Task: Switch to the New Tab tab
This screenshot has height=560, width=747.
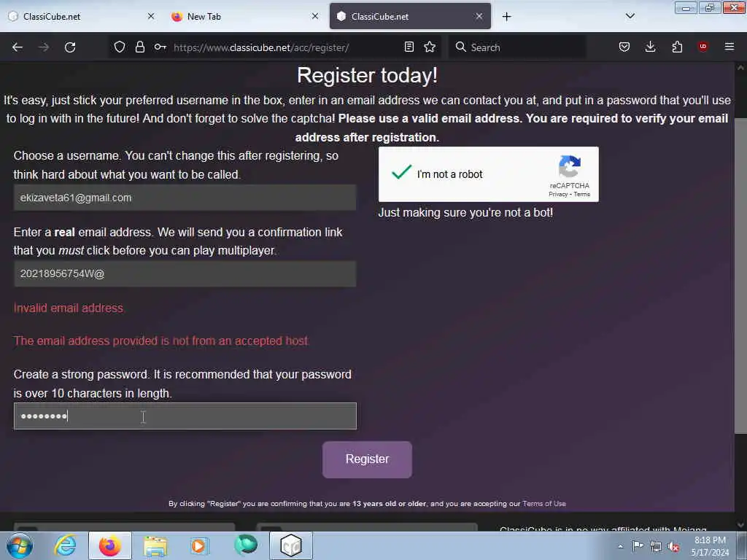Action: click(243, 16)
